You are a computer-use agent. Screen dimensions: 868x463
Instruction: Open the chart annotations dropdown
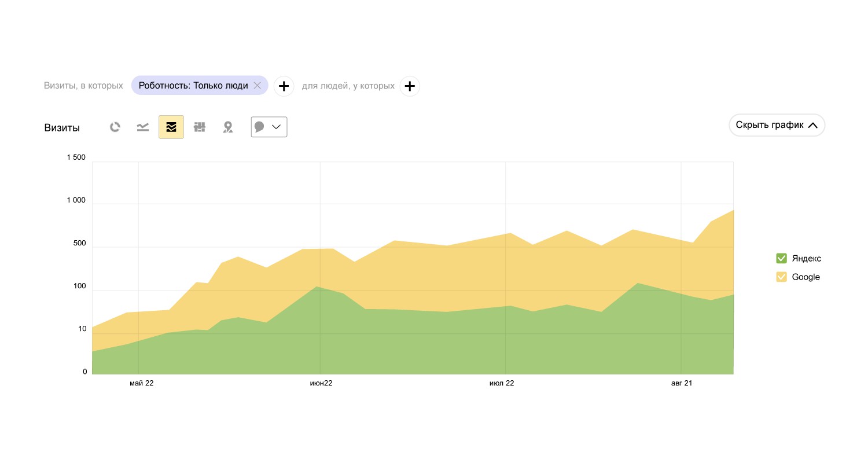point(269,127)
